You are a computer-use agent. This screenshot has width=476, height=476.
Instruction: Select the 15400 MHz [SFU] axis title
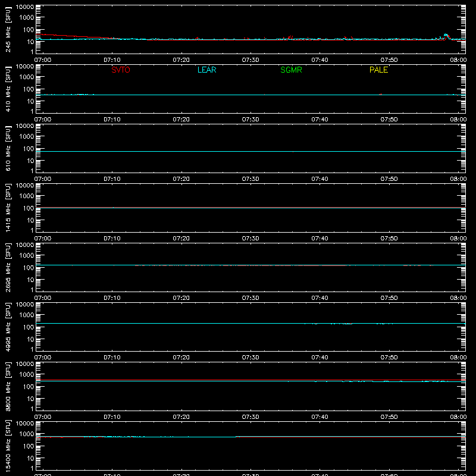click(8, 446)
